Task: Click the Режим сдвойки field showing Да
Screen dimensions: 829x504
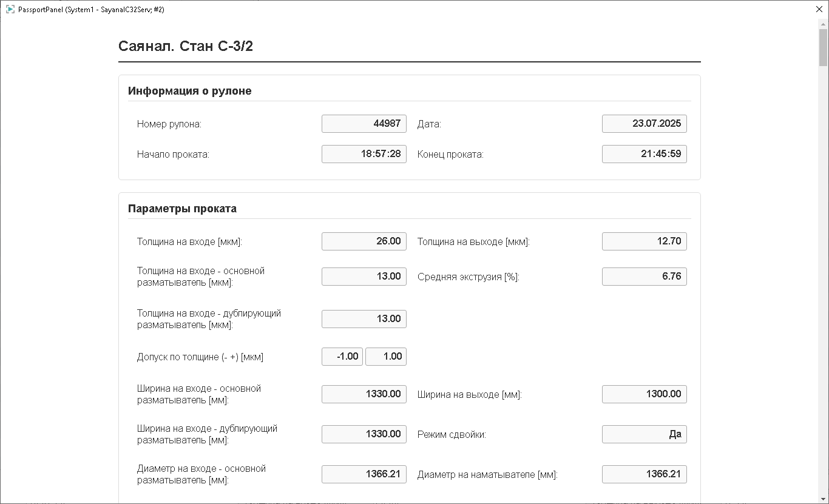Action: coord(644,434)
